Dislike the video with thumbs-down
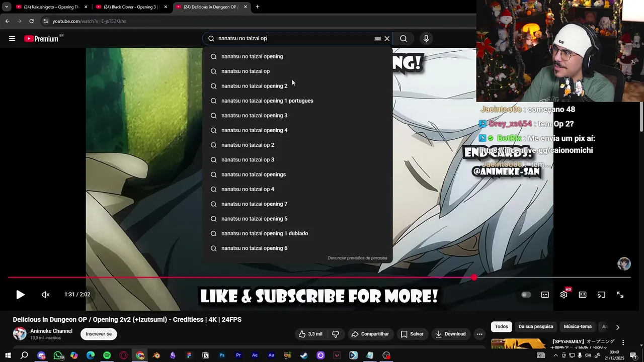Viewport: 644px width, 362px height. (x=336, y=334)
